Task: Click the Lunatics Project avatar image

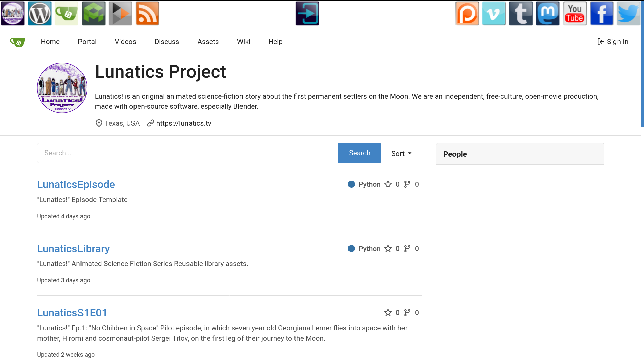Action: 62,88
